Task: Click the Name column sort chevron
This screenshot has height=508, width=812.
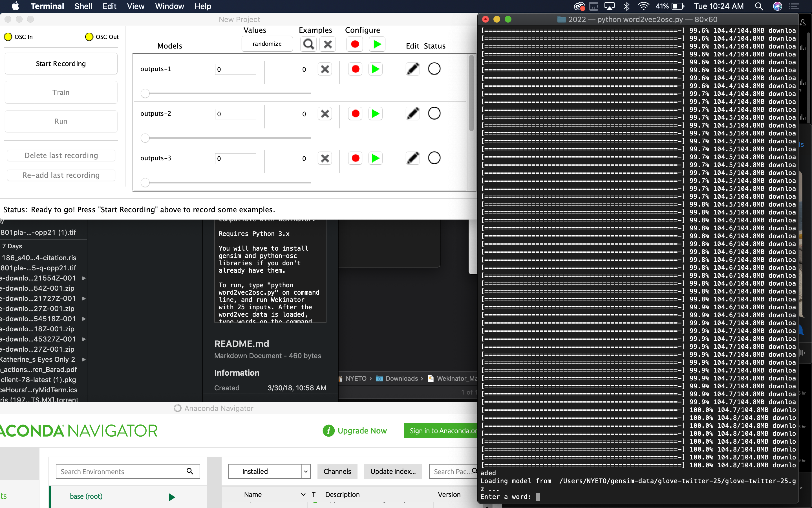Action: pos(303,494)
